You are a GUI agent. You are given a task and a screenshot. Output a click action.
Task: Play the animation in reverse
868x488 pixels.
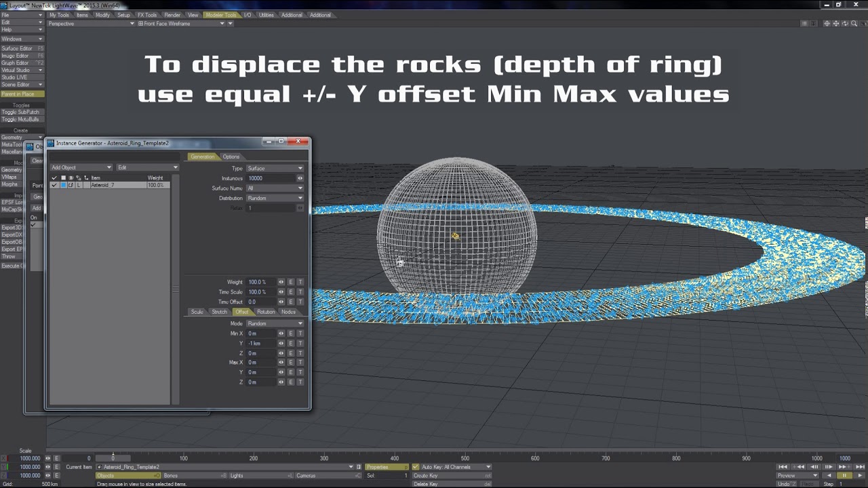click(x=829, y=476)
